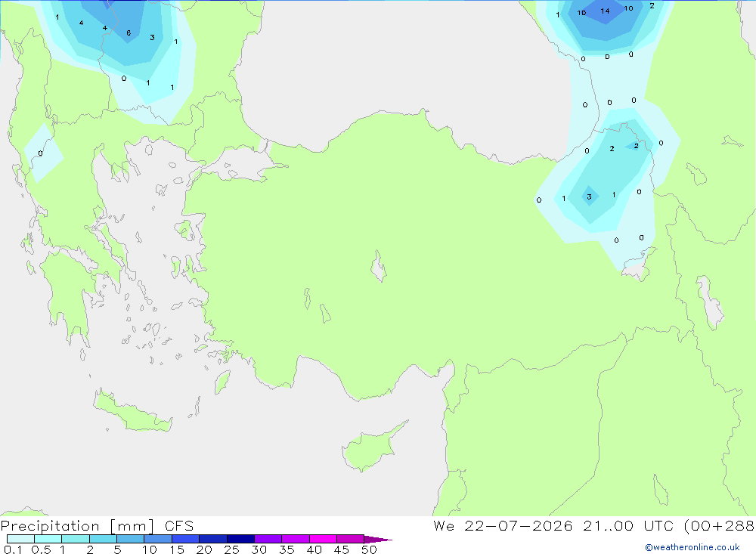Click the '20' legend scale label

(x=204, y=549)
